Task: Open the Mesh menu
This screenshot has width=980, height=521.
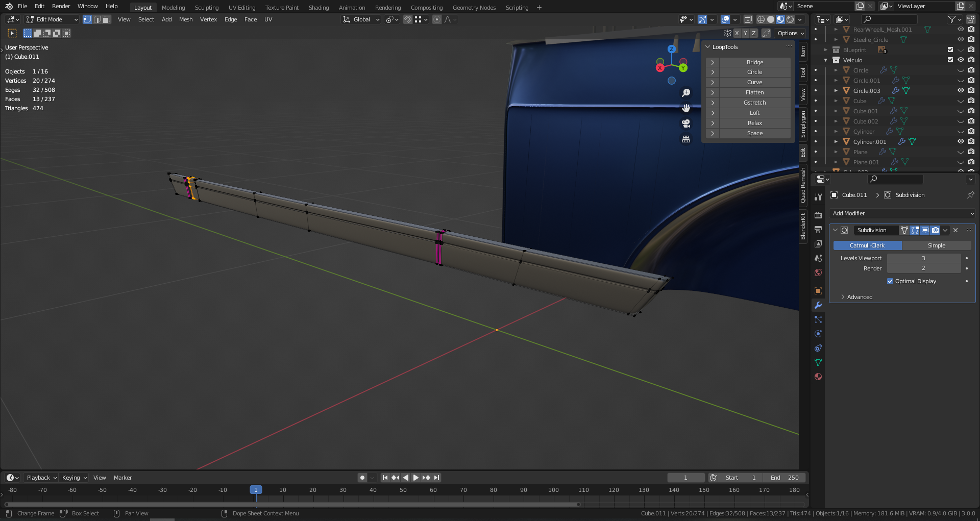Action: pyautogui.click(x=186, y=19)
